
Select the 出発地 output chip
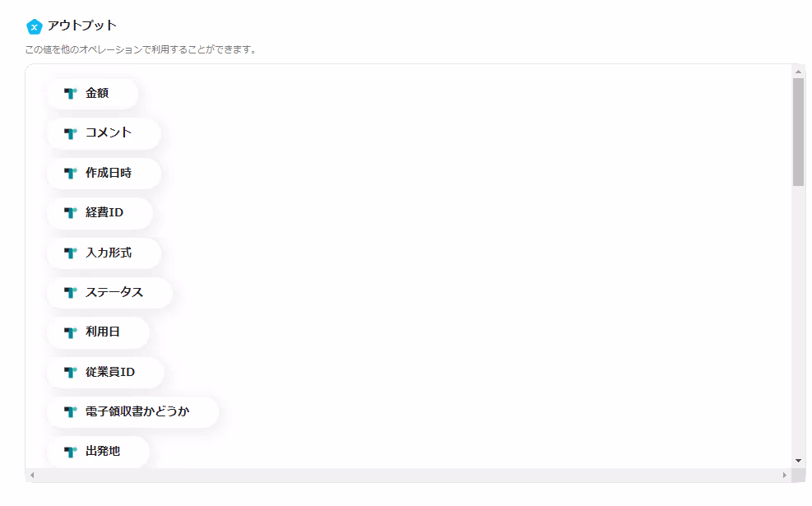tap(98, 452)
